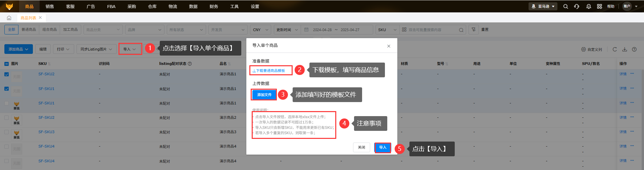The width and height of the screenshot is (644, 170).
Task: Select 普通商品 tab
Action: pos(29,29)
